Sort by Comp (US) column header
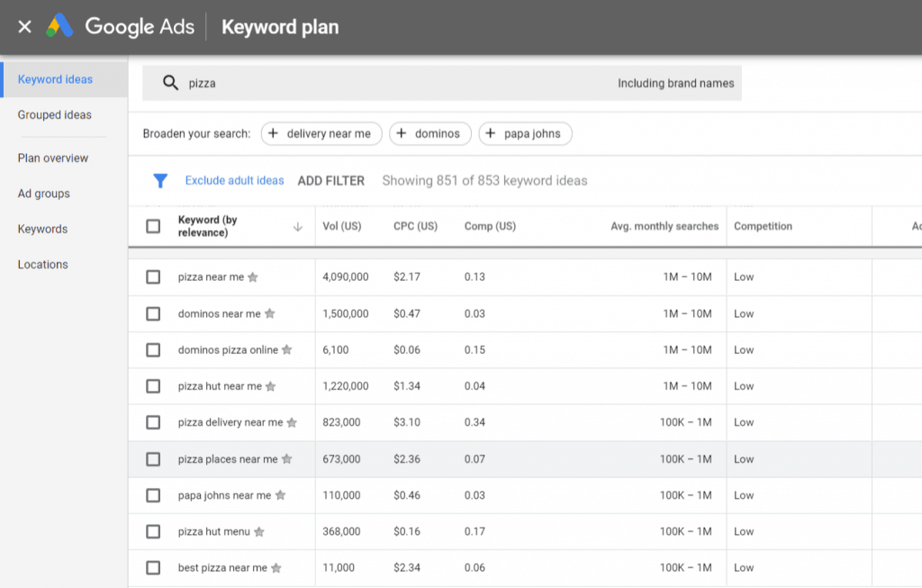The height and width of the screenshot is (588, 922). coord(490,226)
